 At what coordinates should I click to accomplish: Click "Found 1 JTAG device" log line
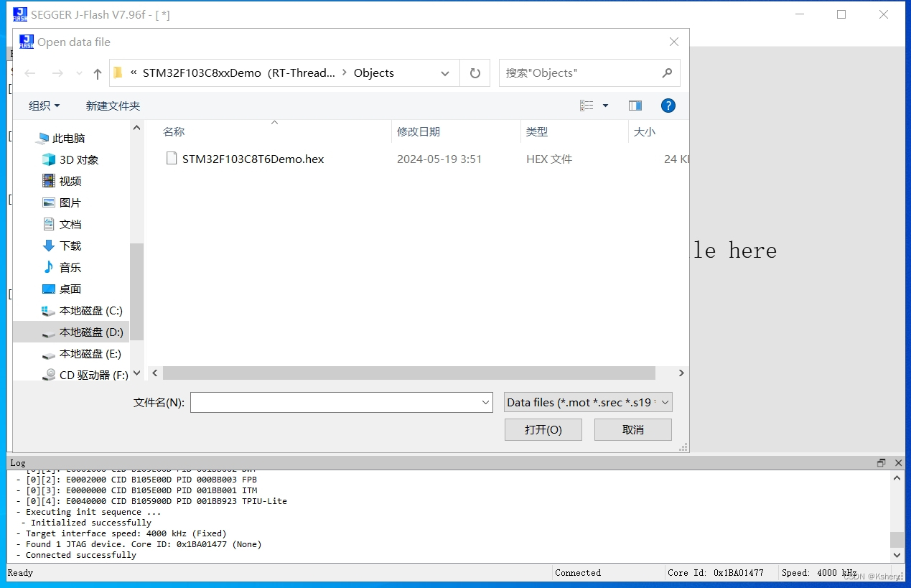pyautogui.click(x=139, y=544)
